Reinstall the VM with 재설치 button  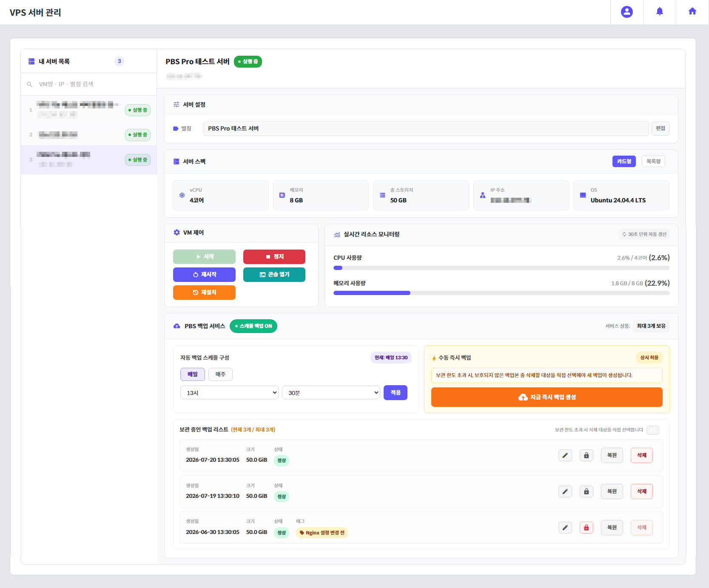[x=204, y=293]
